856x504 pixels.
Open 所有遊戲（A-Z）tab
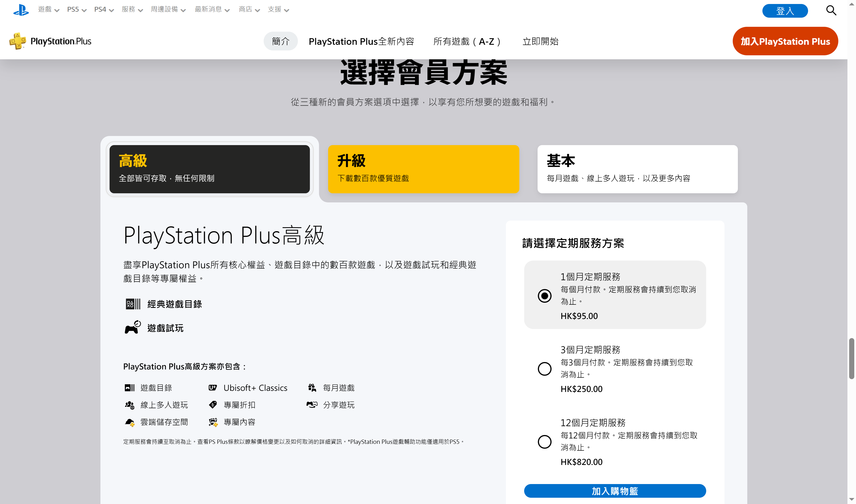pos(467,41)
